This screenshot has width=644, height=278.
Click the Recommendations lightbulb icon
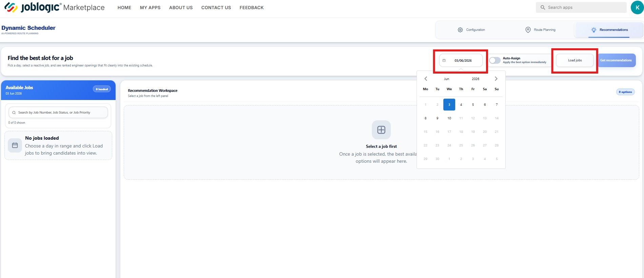pos(593,30)
